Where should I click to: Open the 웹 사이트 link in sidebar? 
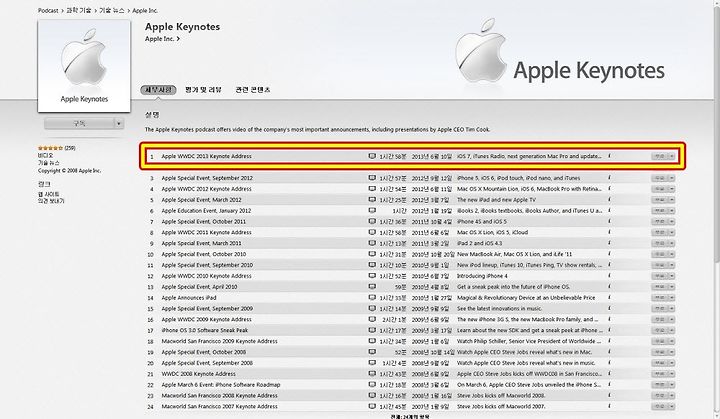point(49,194)
